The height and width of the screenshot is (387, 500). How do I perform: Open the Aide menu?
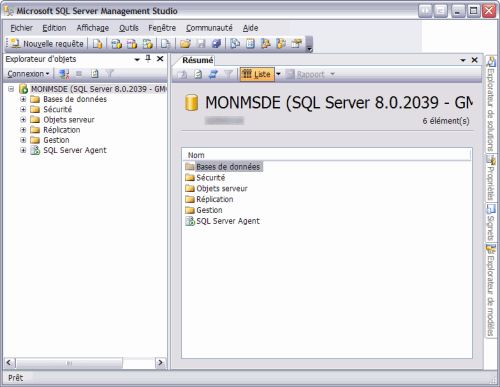pos(250,28)
